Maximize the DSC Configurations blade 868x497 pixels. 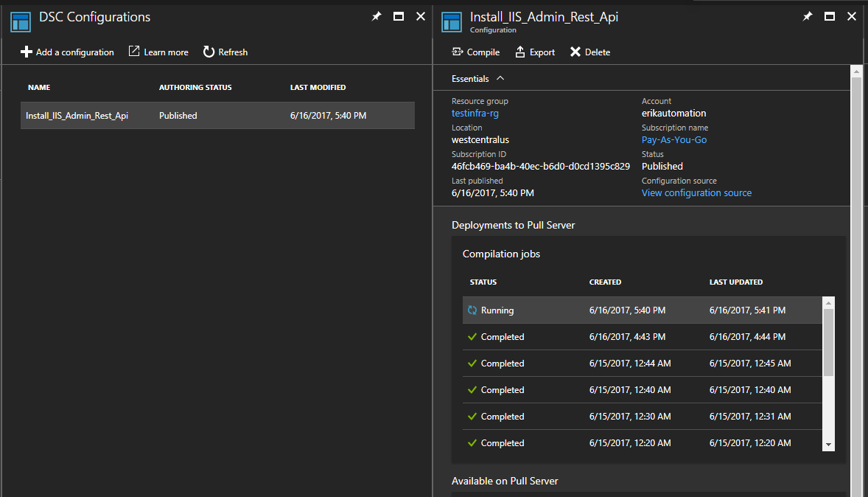(399, 15)
